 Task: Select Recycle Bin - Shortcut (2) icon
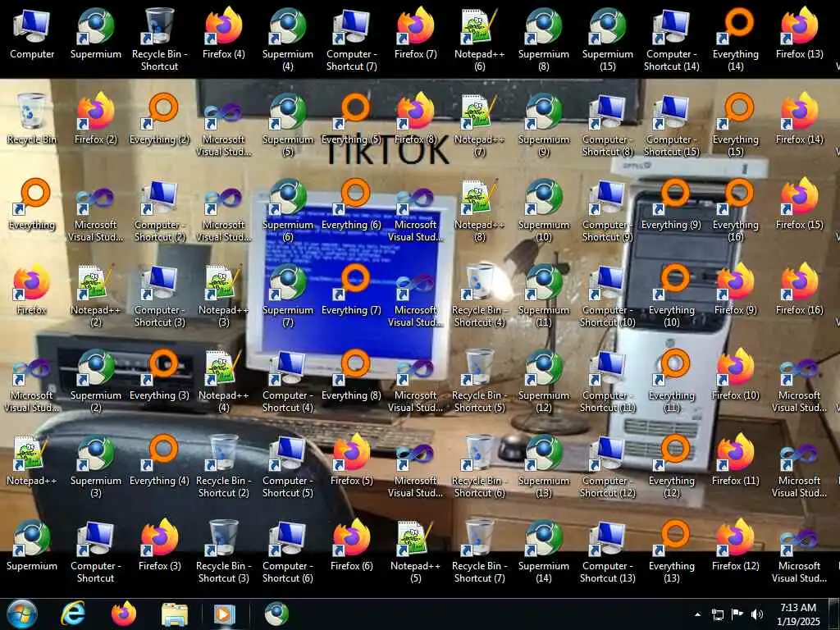point(224,466)
